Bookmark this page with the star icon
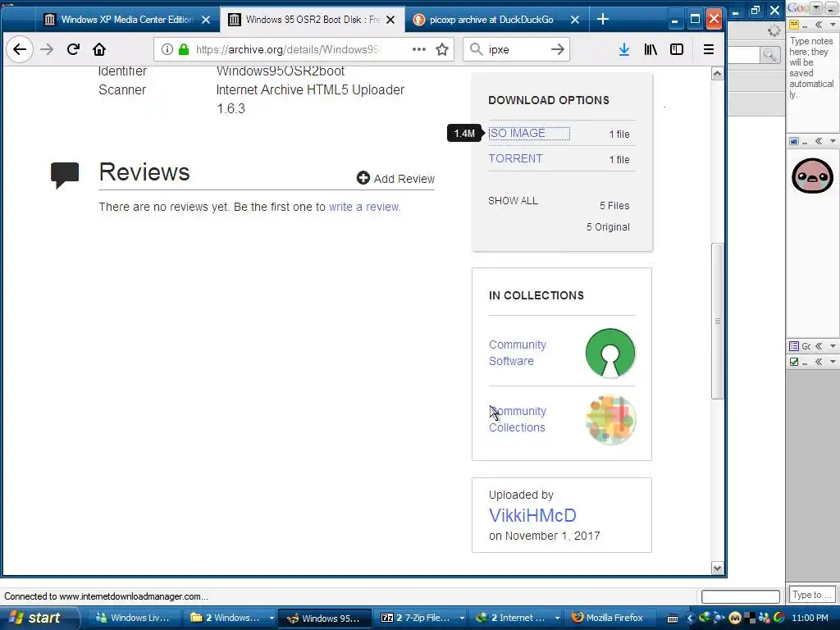 442,49
